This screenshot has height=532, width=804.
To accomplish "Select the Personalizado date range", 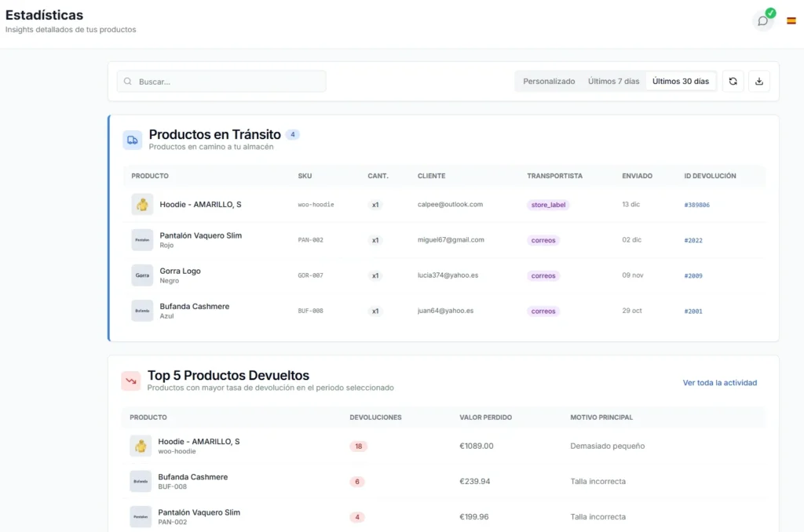I will coord(549,82).
